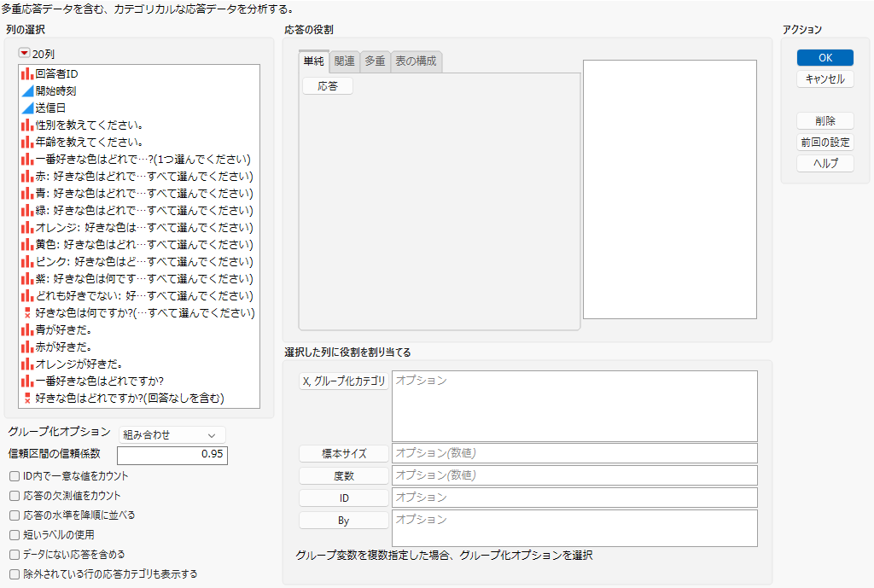Click the 応答 role button
This screenshot has width=874, height=588.
click(x=328, y=86)
